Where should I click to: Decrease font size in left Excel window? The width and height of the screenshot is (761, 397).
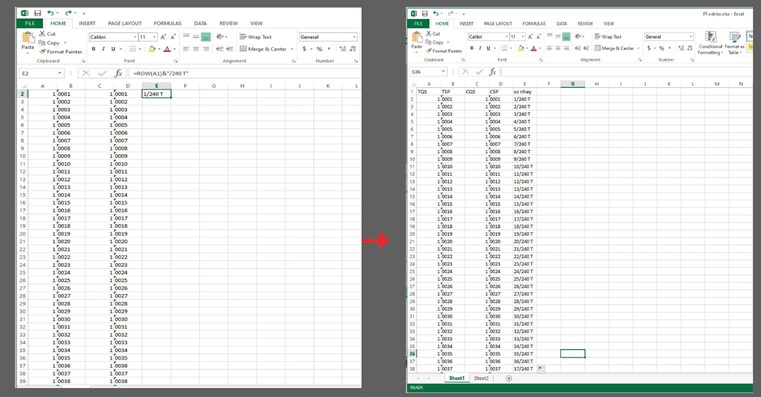pyautogui.click(x=173, y=37)
